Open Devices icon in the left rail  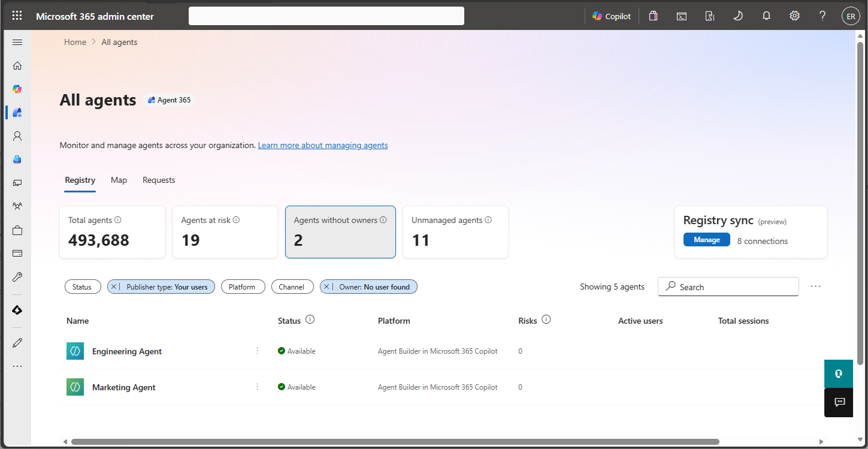click(x=17, y=183)
